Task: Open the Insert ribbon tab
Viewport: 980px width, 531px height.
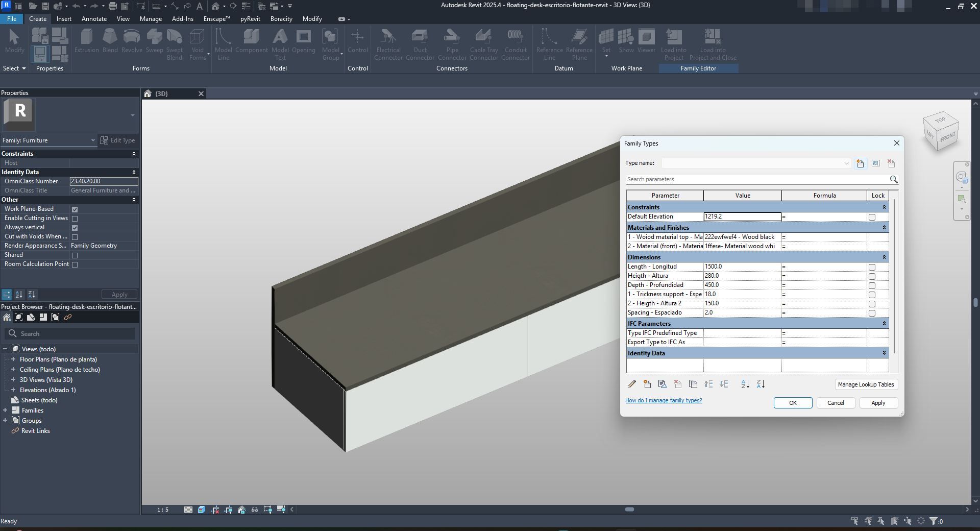Action: (64, 19)
